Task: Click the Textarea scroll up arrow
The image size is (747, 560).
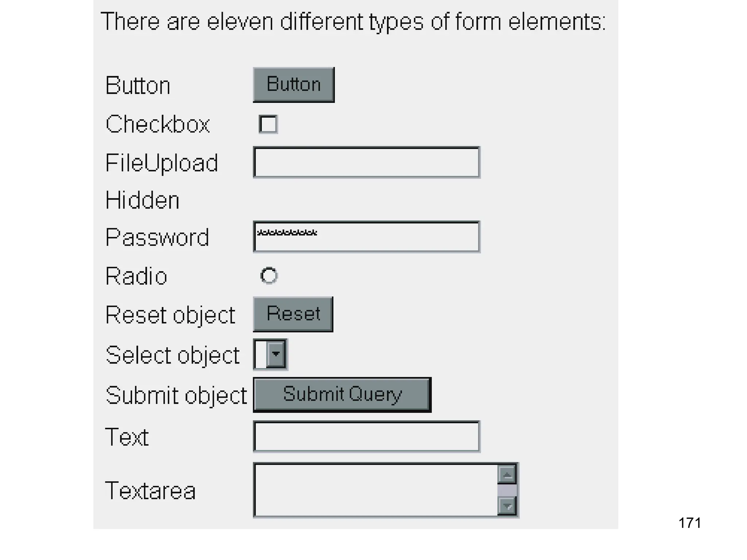Action: pos(507,475)
